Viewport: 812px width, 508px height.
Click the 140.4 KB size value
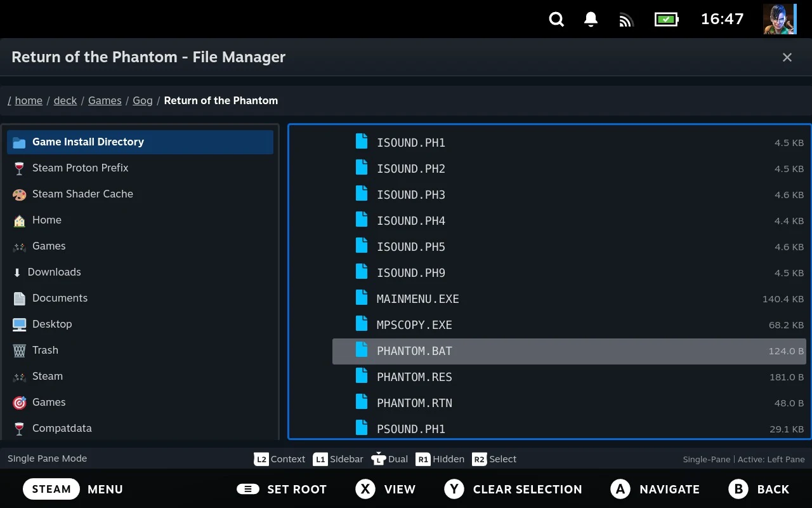(x=783, y=299)
